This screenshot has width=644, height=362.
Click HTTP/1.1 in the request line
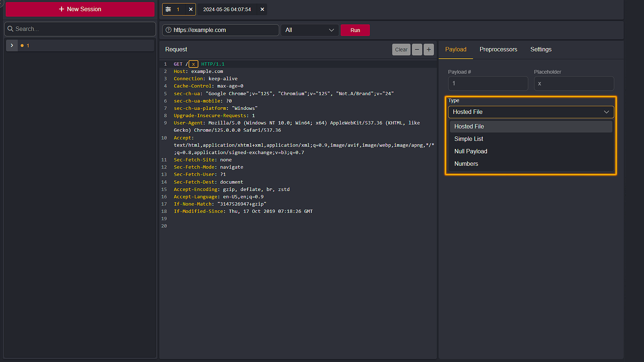[213, 64]
